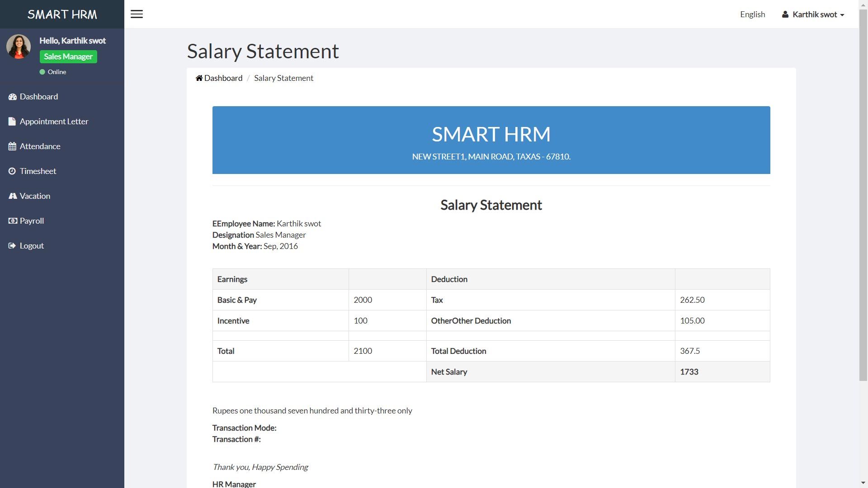Click the SMART HRM logo title
Viewport: 868px width, 488px height.
[62, 14]
